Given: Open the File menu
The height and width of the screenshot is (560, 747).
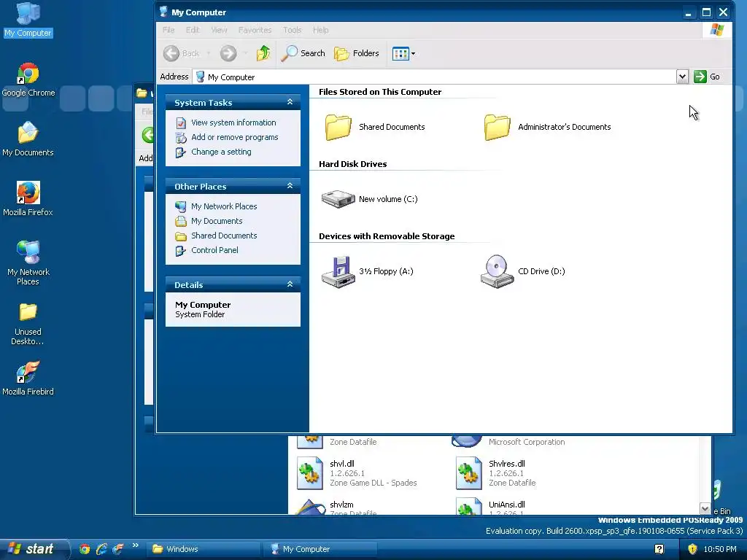Looking at the screenshot, I should (x=169, y=30).
